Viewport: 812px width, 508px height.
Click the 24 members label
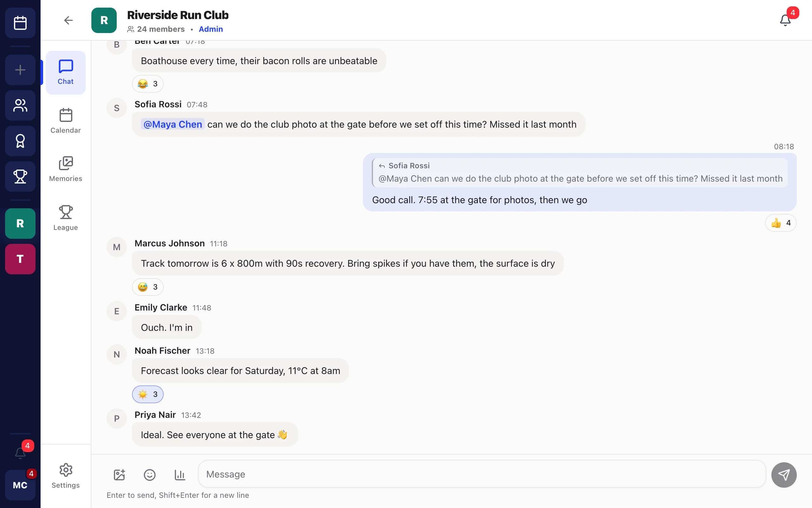[156, 29]
